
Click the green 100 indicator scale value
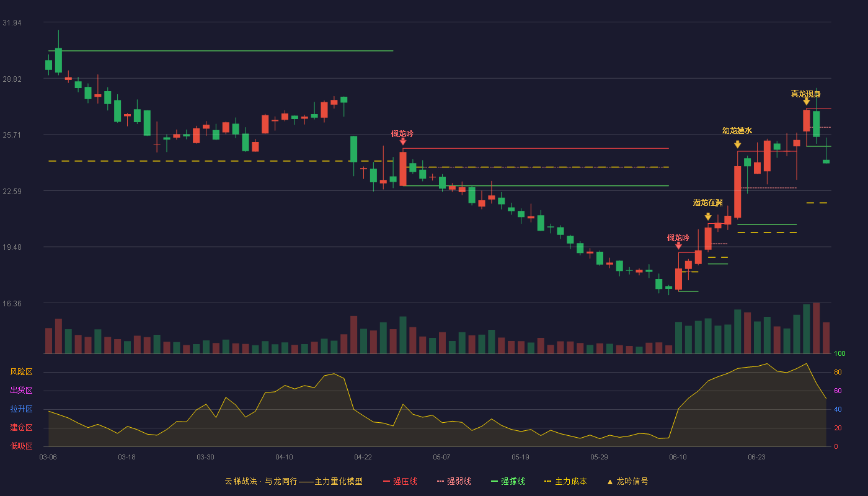tap(839, 354)
